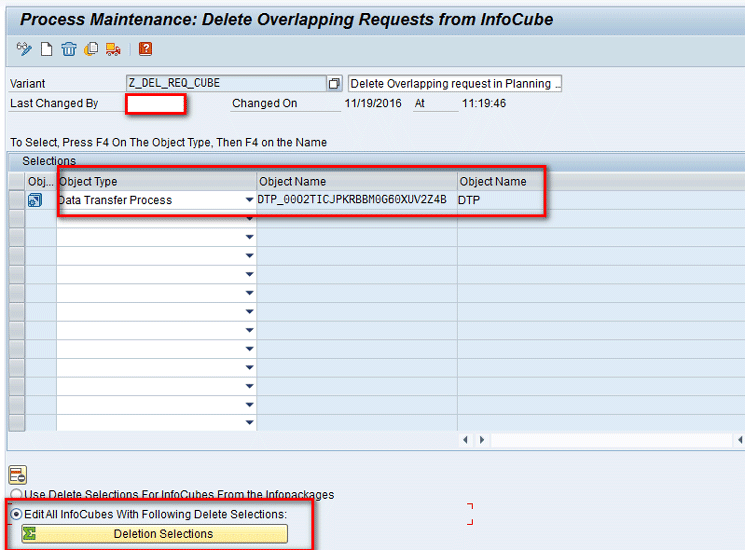Click the Create new document icon

[46, 49]
